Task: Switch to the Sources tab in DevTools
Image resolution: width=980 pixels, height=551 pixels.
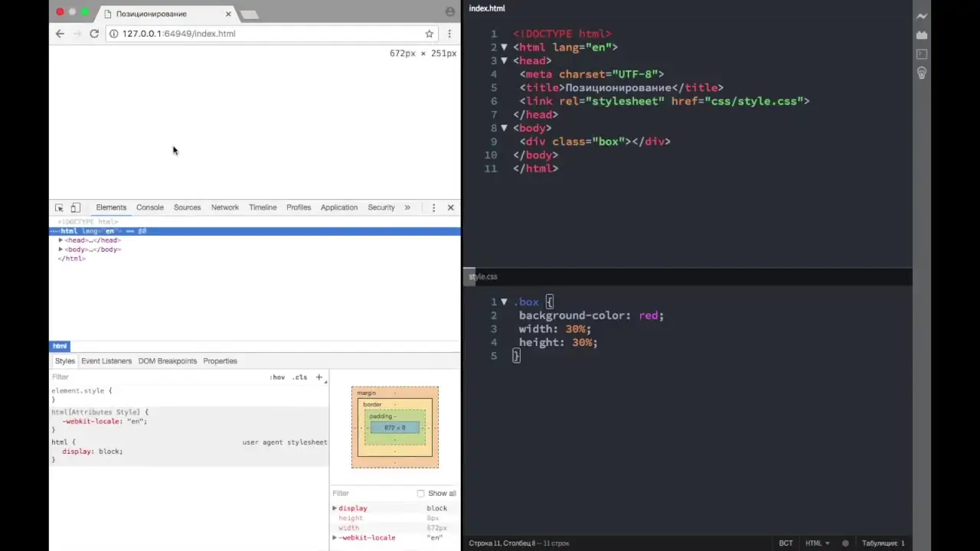Action: click(187, 207)
